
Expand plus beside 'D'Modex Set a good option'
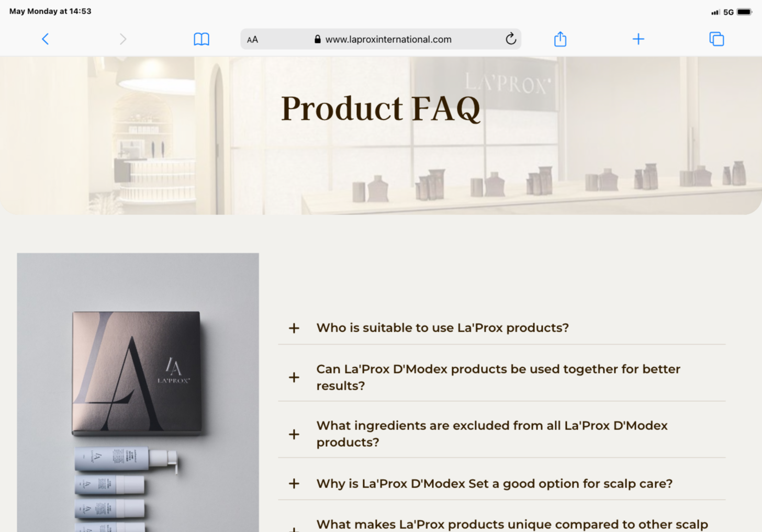pyautogui.click(x=294, y=483)
